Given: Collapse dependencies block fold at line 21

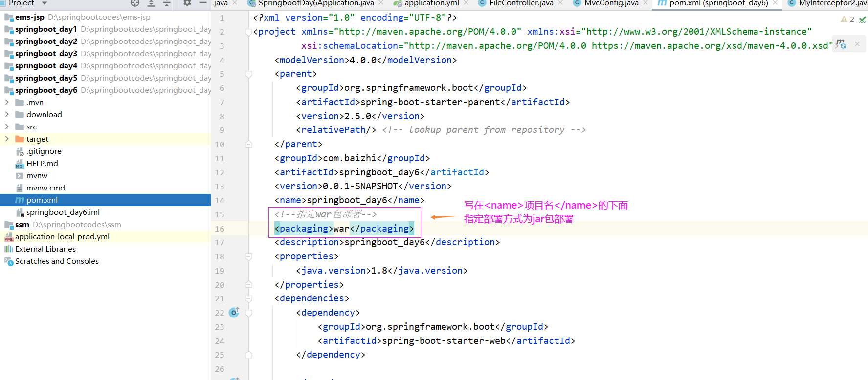Looking at the screenshot, I should tap(249, 299).
